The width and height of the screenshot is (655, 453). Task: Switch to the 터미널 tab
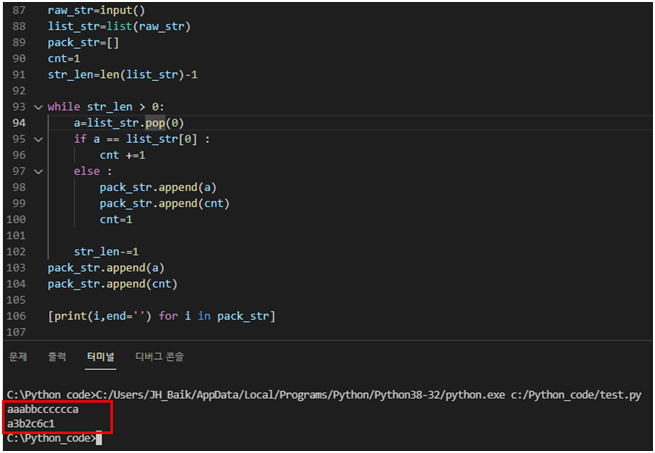101,356
